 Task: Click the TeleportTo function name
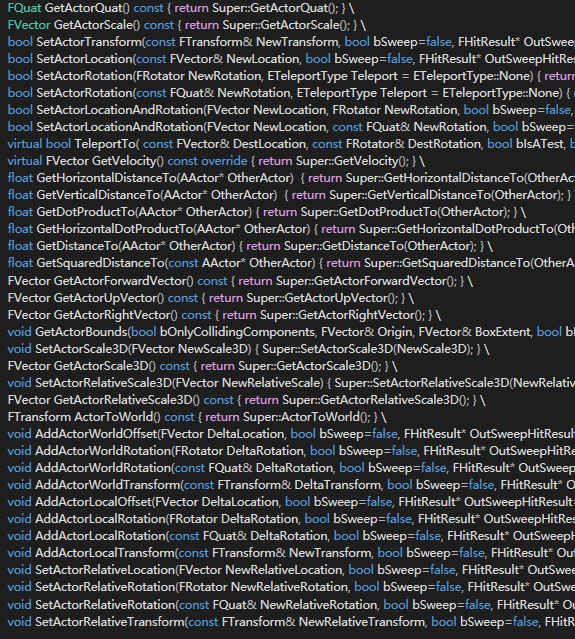[105, 144]
